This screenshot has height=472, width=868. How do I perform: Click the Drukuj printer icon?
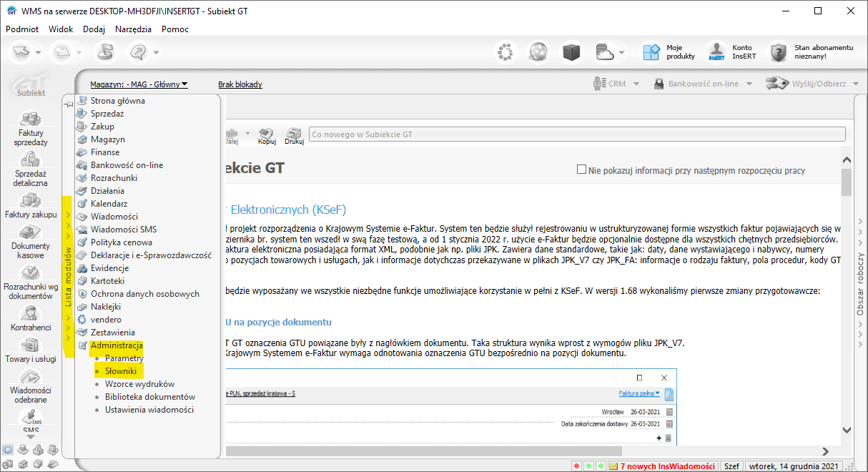click(x=294, y=134)
